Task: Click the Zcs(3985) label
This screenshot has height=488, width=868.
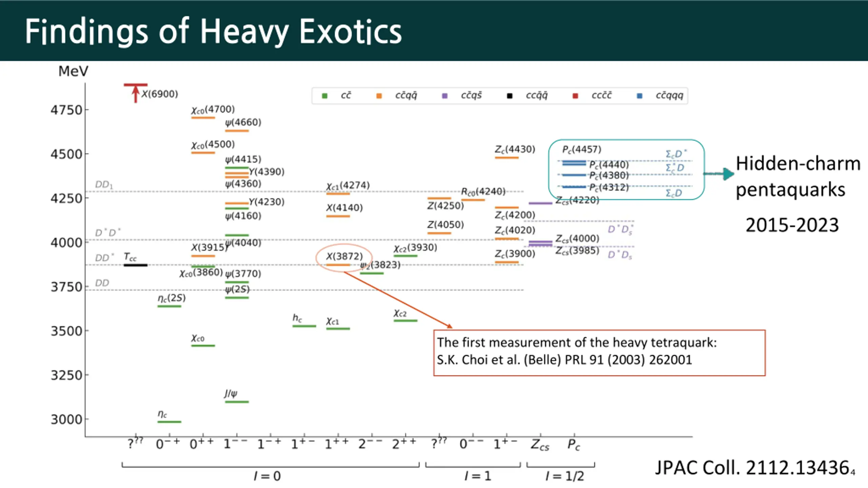Action: [577, 251]
